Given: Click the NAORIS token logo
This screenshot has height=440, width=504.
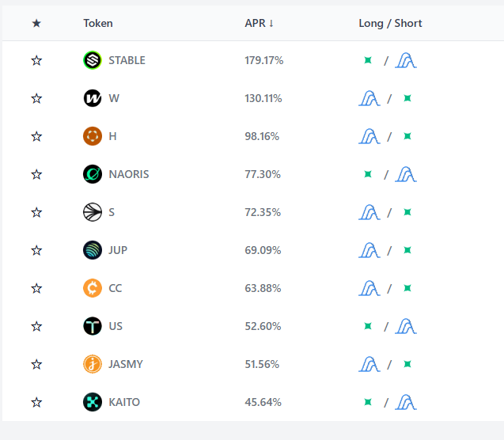Looking at the screenshot, I should (x=93, y=174).
